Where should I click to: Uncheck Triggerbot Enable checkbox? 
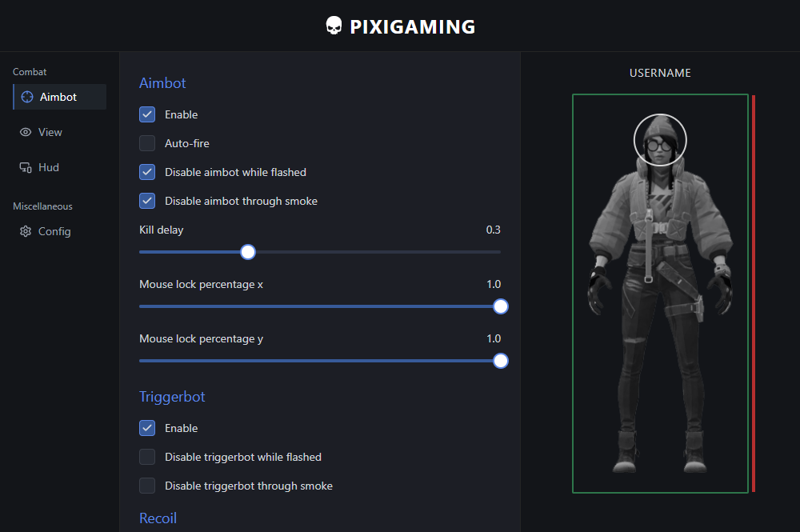[x=147, y=428]
